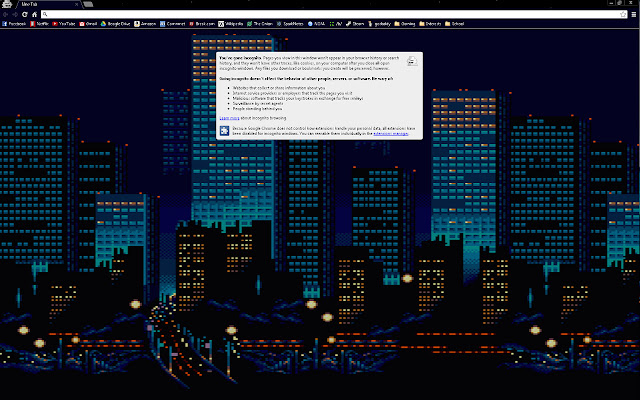
Task: Click "People standing behind you" bullet
Action: tap(257, 109)
